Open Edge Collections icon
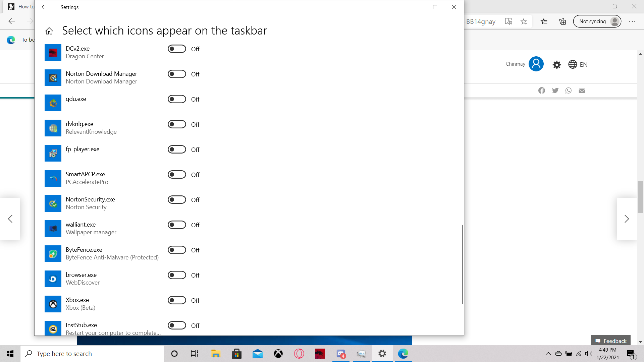 click(x=562, y=21)
